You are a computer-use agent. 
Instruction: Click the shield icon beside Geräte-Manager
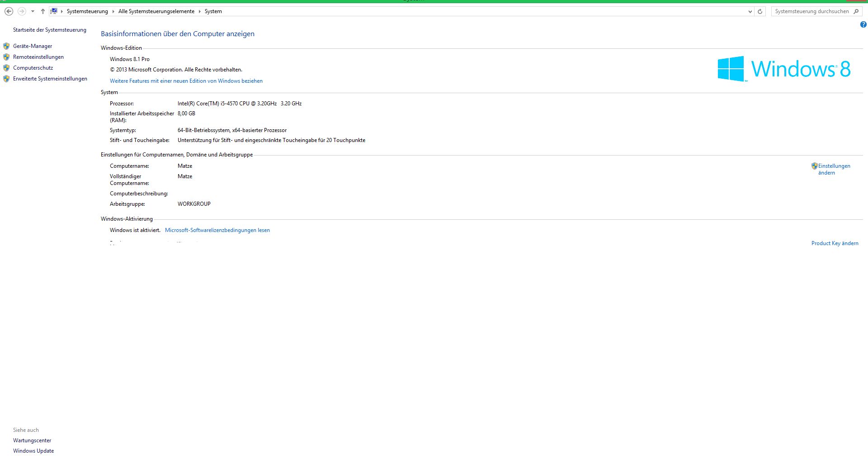click(6, 46)
